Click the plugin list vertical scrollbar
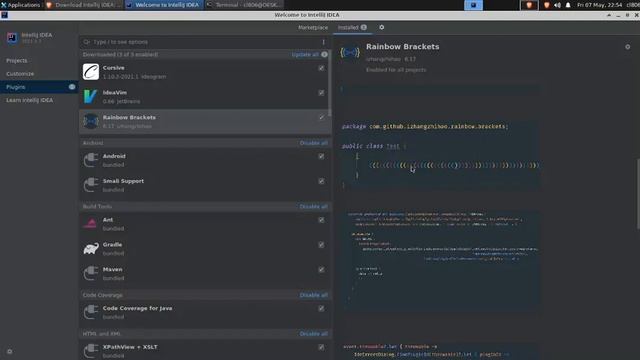Screen dimensions: 640x360 click(329, 82)
